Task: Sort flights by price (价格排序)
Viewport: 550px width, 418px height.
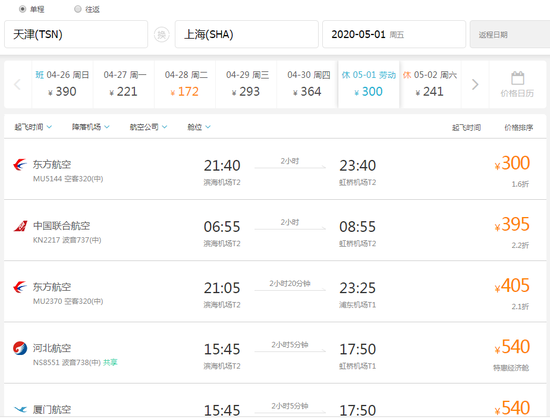Action: coord(518,128)
